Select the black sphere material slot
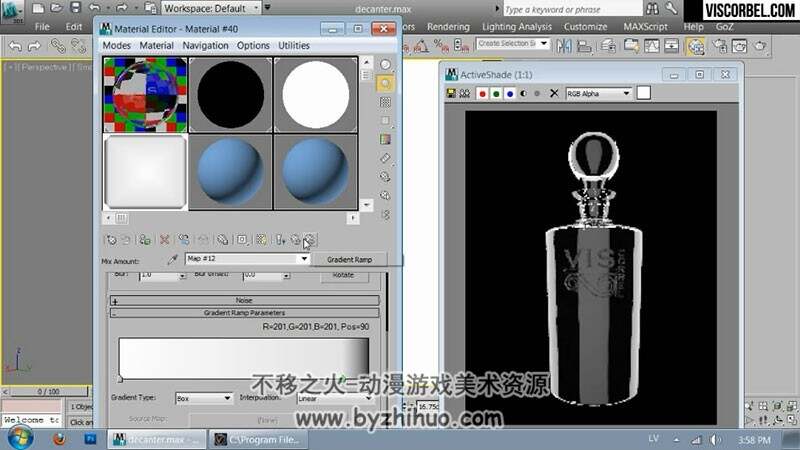The height and width of the screenshot is (450, 800). (231, 95)
